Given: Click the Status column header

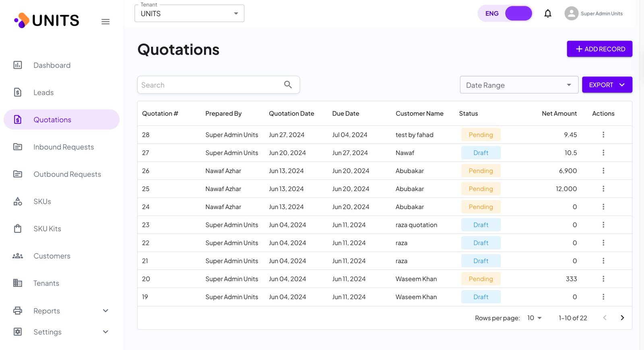Looking at the screenshot, I should (x=469, y=113).
